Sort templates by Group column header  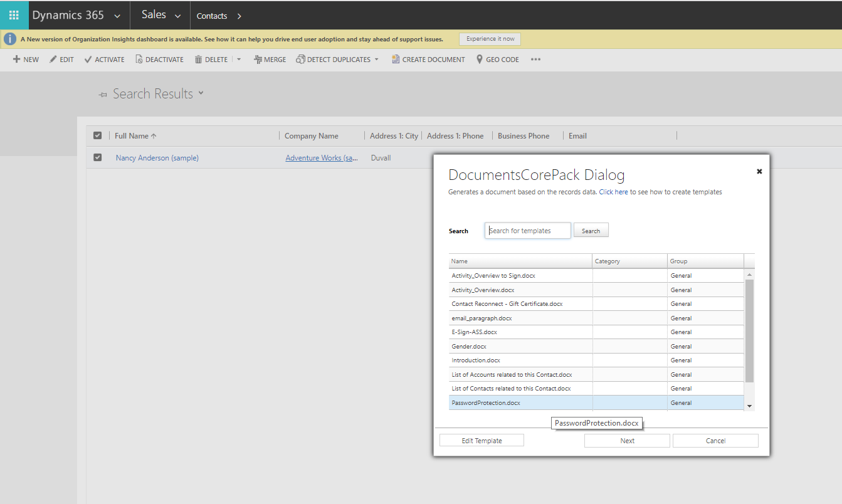point(706,261)
